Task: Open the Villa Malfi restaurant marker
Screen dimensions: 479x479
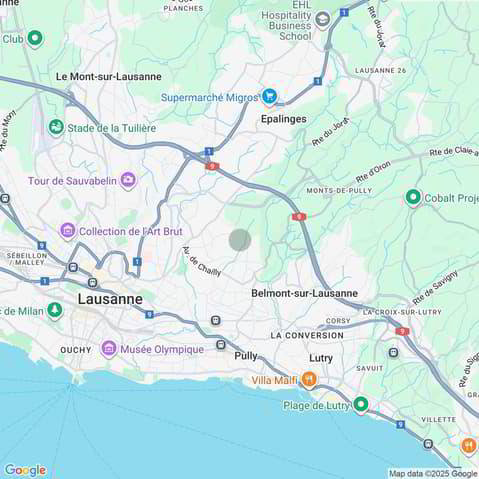Action: click(309, 380)
